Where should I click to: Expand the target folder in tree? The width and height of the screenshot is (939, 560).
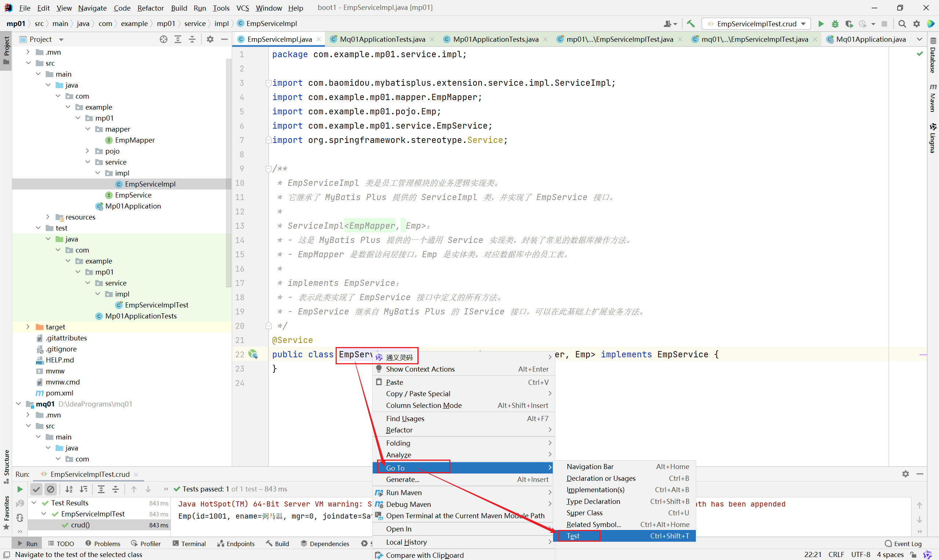pyautogui.click(x=28, y=327)
